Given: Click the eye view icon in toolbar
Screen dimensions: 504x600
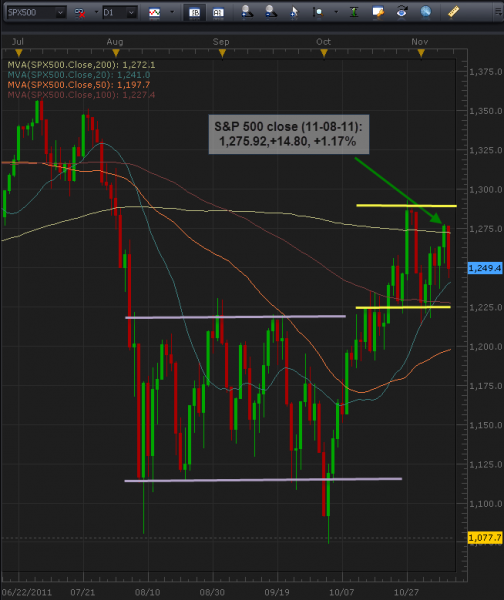Looking at the screenshot, I should coord(401,12).
